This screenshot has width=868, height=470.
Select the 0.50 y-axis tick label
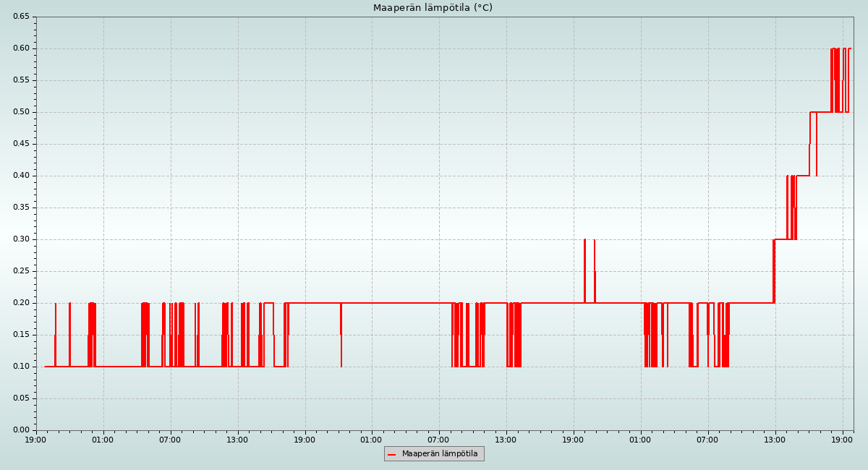tap(20, 112)
